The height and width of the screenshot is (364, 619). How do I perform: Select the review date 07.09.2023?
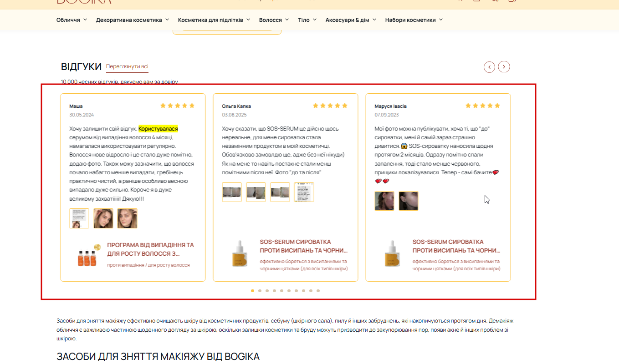coord(387,115)
